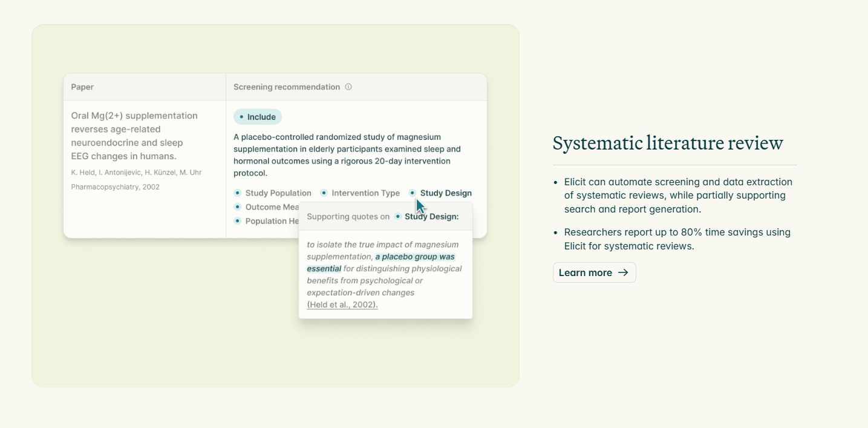Click the Study Design criterion tag

tap(440, 193)
